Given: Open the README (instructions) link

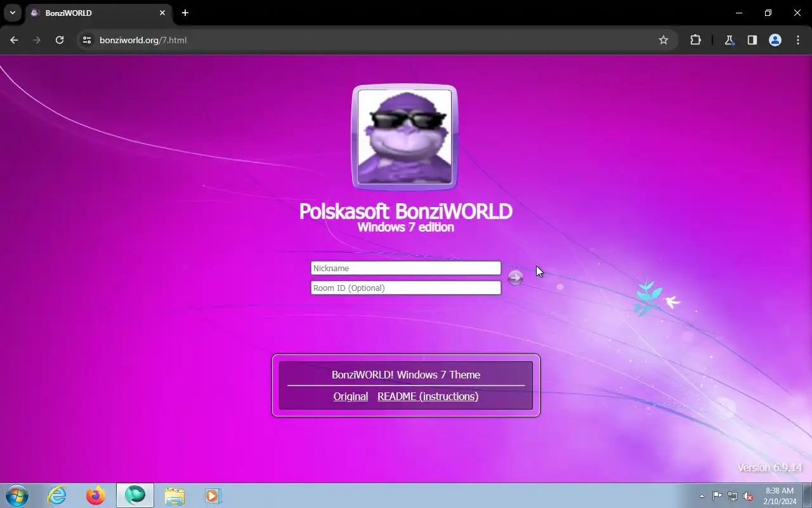Looking at the screenshot, I should (428, 396).
